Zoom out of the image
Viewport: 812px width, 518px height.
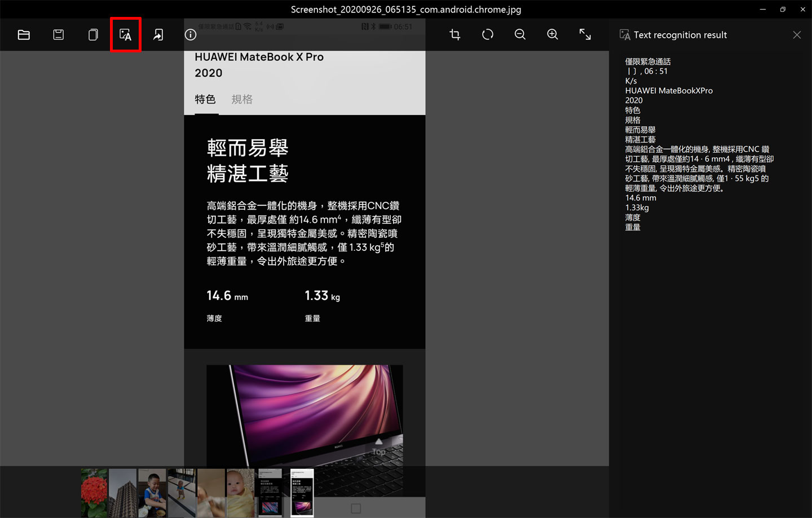pyautogui.click(x=520, y=35)
